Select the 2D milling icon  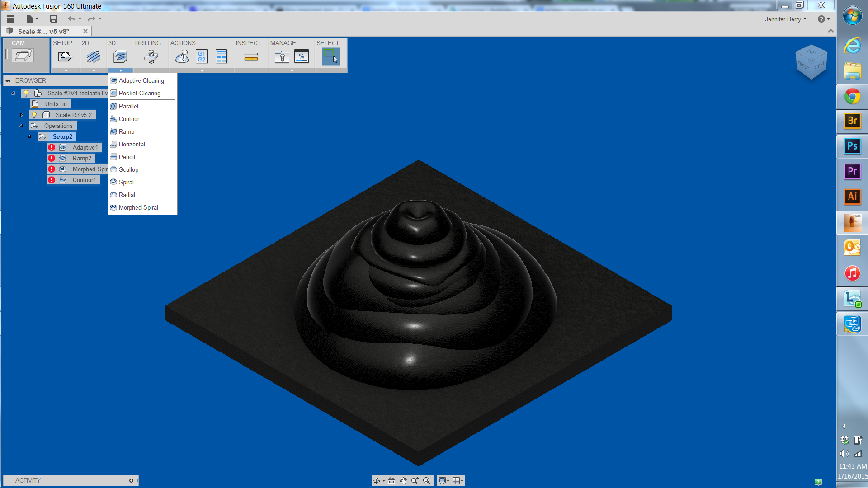click(x=93, y=56)
